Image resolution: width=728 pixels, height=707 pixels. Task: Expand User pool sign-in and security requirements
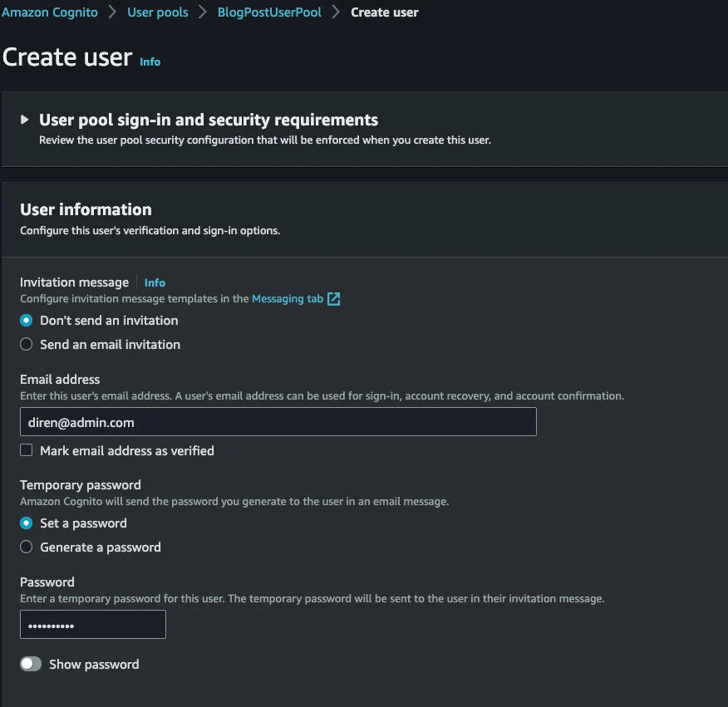pyautogui.click(x=208, y=120)
